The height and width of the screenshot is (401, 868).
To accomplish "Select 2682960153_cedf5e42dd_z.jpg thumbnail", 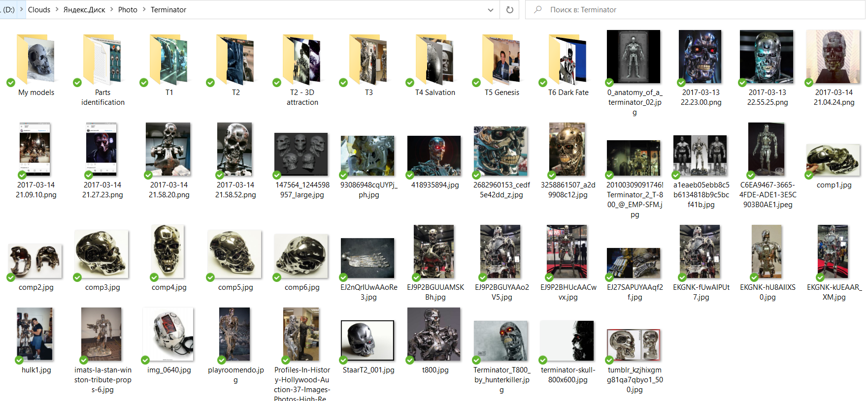I will (x=501, y=151).
